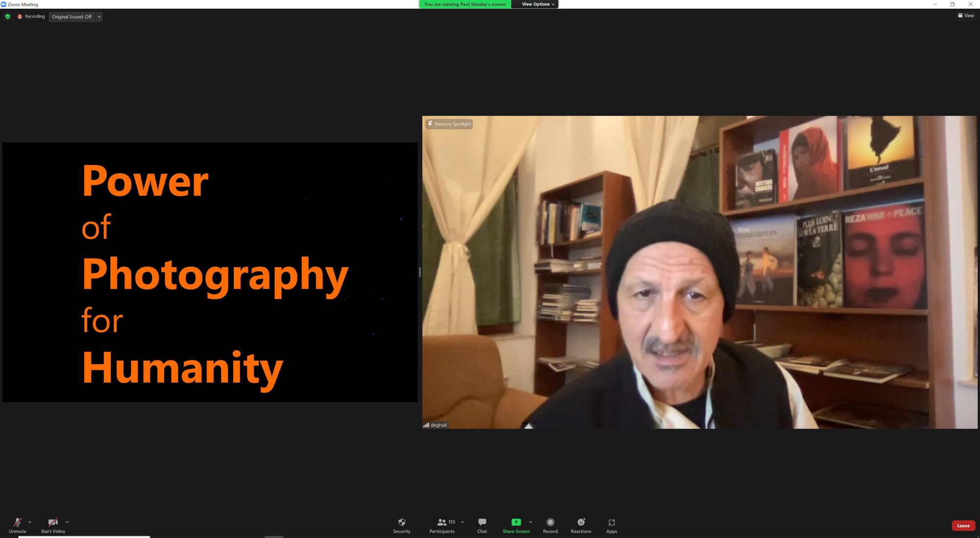Open the Security shield menu
Image resolution: width=980 pixels, height=538 pixels.
402,526
